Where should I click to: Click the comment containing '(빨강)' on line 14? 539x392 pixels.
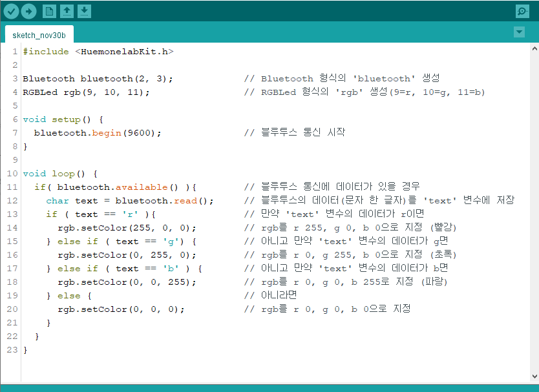(350, 227)
